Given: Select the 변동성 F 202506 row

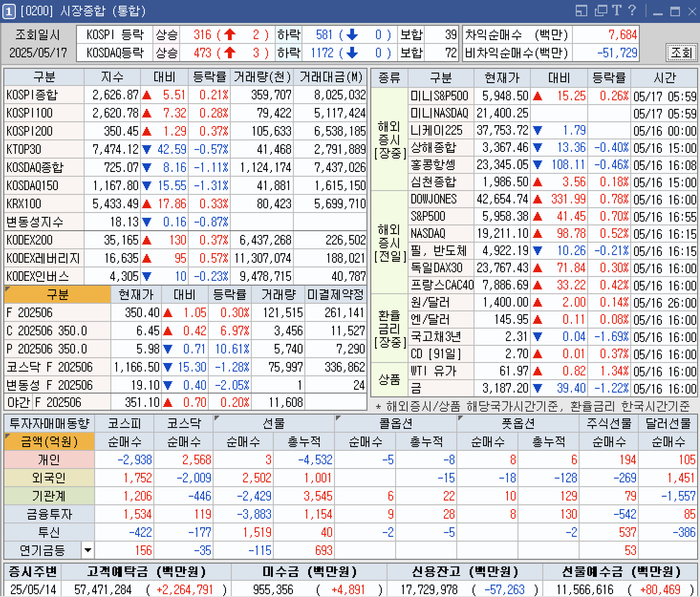Looking at the screenshot, I should click(185, 385).
